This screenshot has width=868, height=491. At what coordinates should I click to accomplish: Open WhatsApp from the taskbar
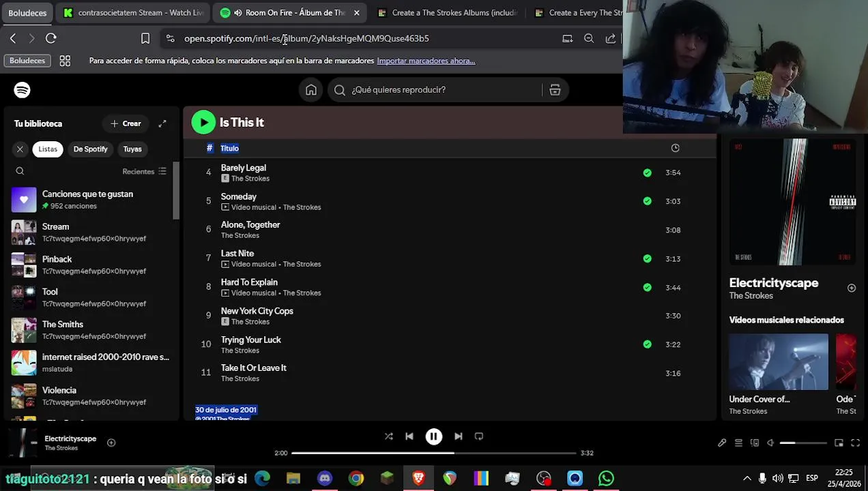pos(606,479)
